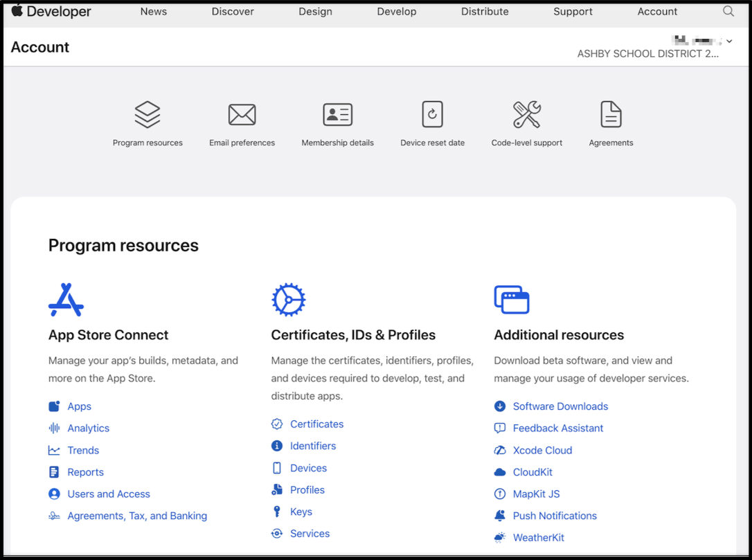Viewport: 752px width, 560px height.
Task: Click the Certificates, IDs & Profiles gear icon
Action: click(x=288, y=300)
